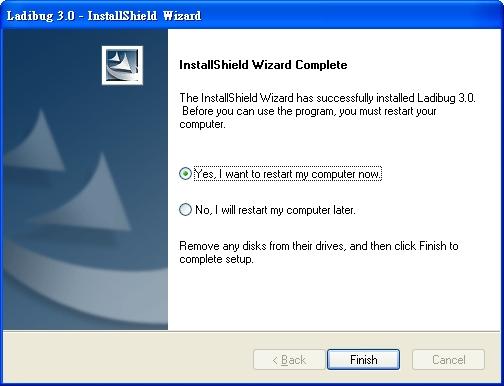Click the 'InstallShield Wizard Complete' heading
The height and width of the screenshot is (386, 504).
(263, 65)
